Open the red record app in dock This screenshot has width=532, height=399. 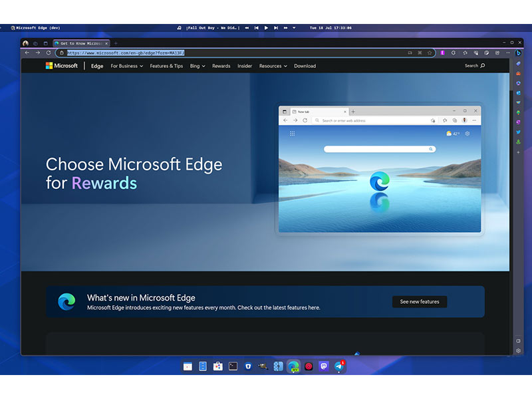pos(309,366)
